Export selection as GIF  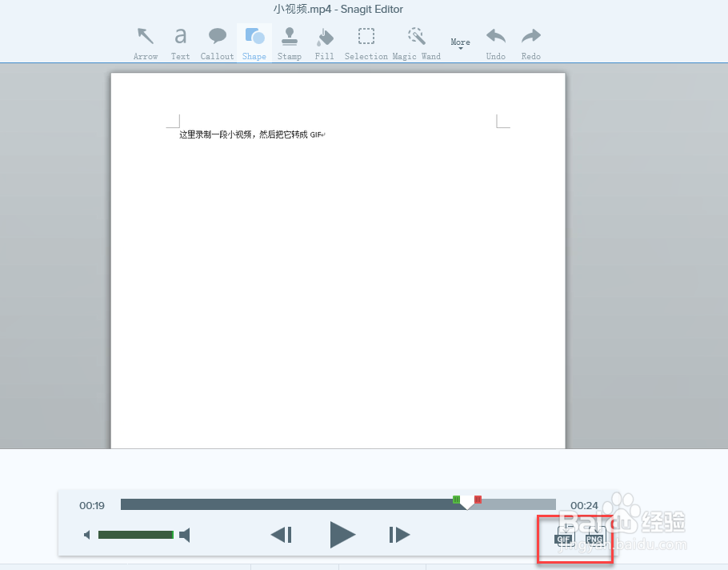click(x=565, y=534)
